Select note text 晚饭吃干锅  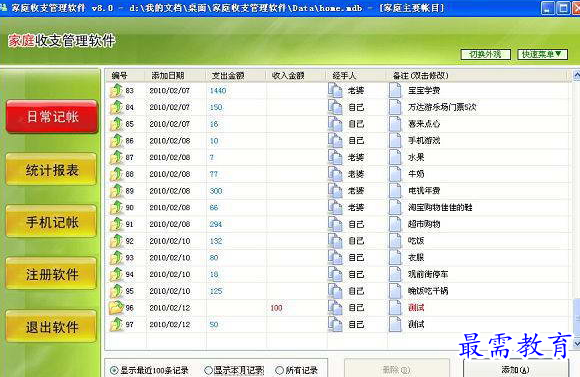[428, 291]
